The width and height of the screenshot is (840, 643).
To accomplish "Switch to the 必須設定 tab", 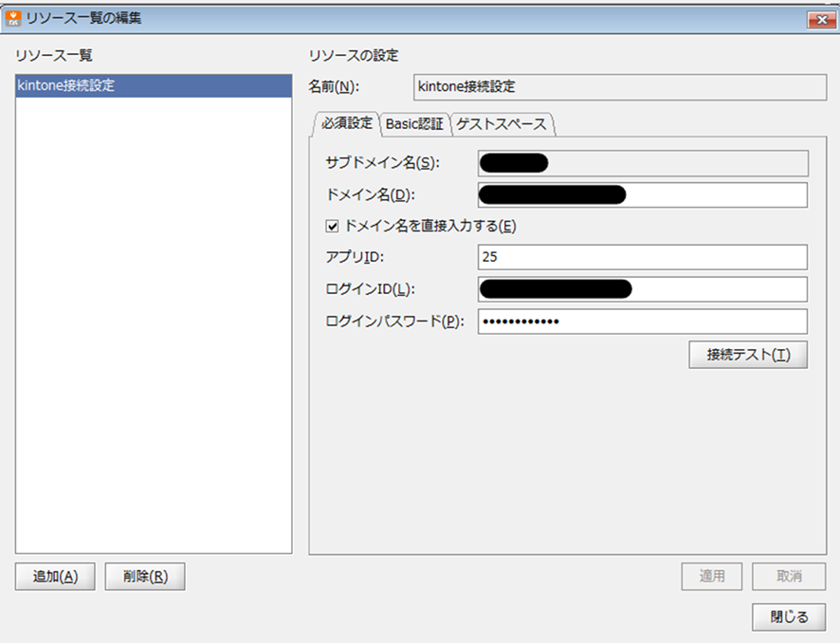I will point(347,124).
